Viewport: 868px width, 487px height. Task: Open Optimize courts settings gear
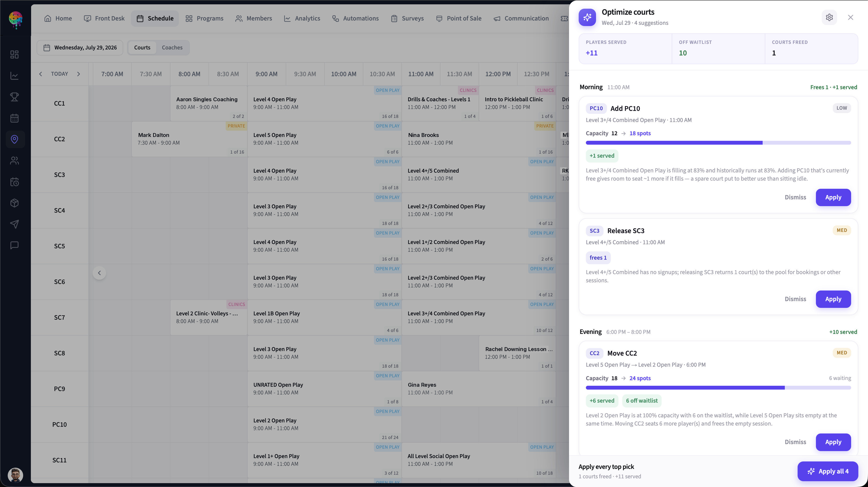[829, 18]
